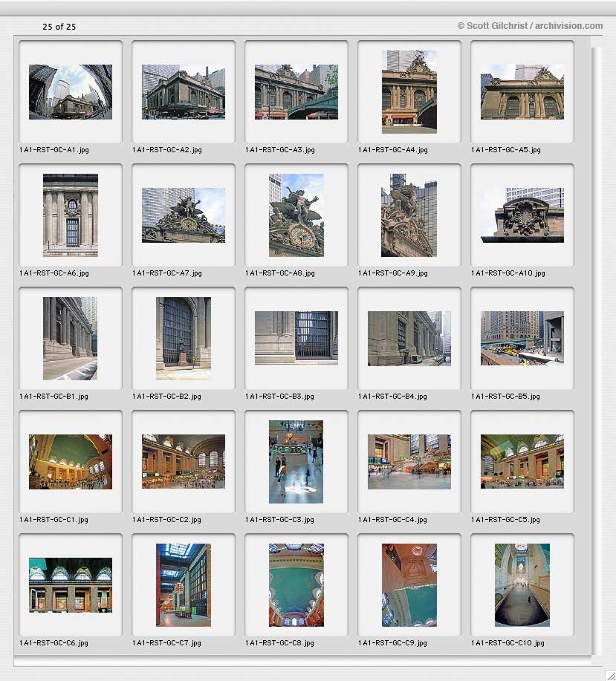
Task: Select filename text 1A1-RST-GC-C9.jpg
Action: [393, 643]
